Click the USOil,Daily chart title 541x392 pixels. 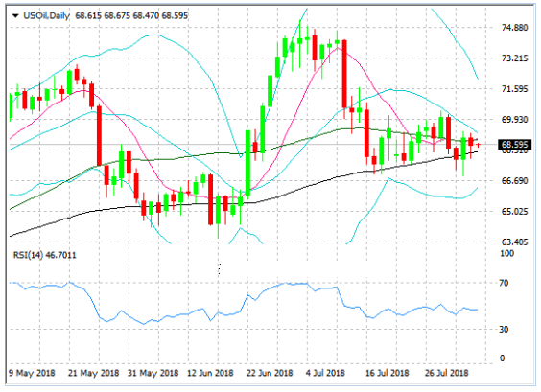(47, 16)
